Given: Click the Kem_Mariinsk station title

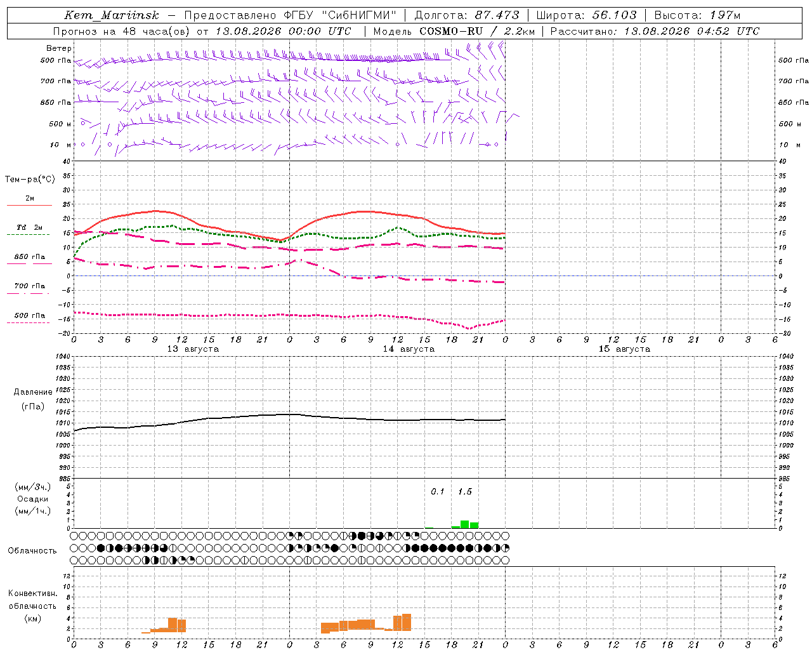Looking at the screenshot, I should pyautogui.click(x=112, y=15).
